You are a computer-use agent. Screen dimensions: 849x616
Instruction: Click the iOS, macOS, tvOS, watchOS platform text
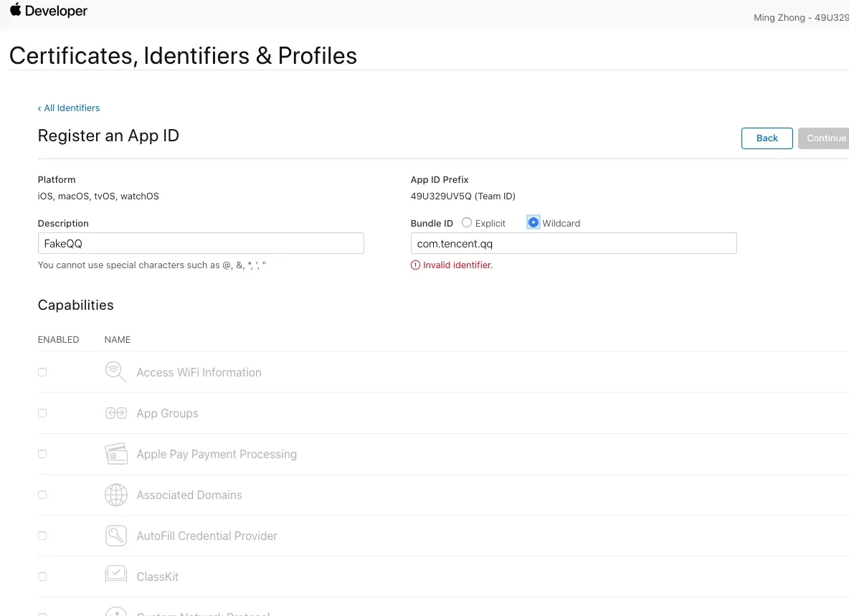[98, 196]
